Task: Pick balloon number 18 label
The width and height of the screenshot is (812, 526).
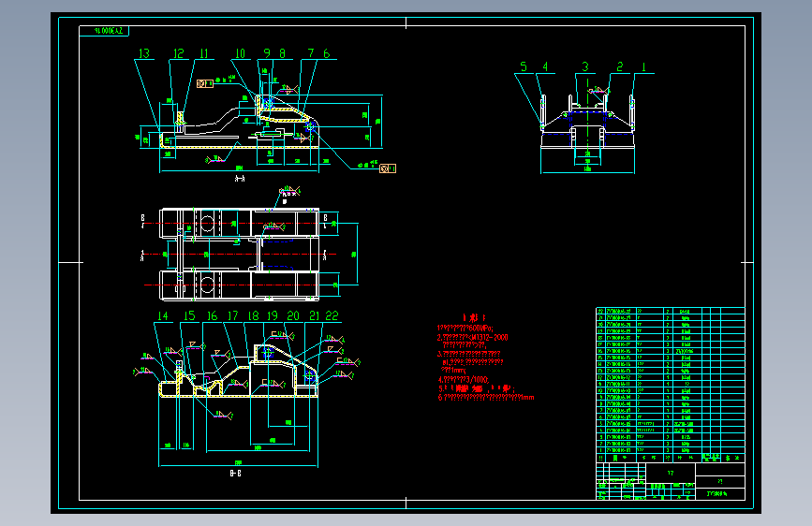Action: click(x=253, y=315)
